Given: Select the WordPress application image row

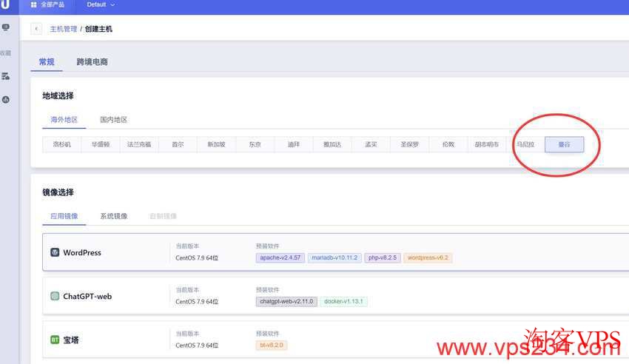Looking at the screenshot, I should point(336,252).
